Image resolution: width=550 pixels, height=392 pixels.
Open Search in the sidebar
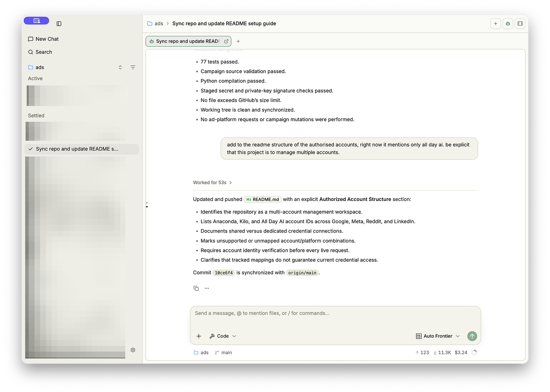pyautogui.click(x=40, y=52)
